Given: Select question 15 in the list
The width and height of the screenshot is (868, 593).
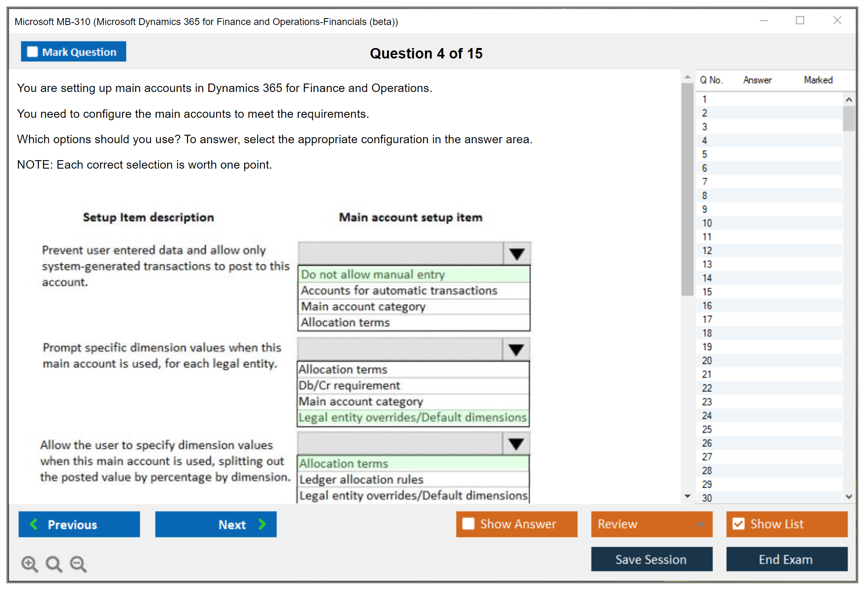Looking at the screenshot, I should coord(769,292).
